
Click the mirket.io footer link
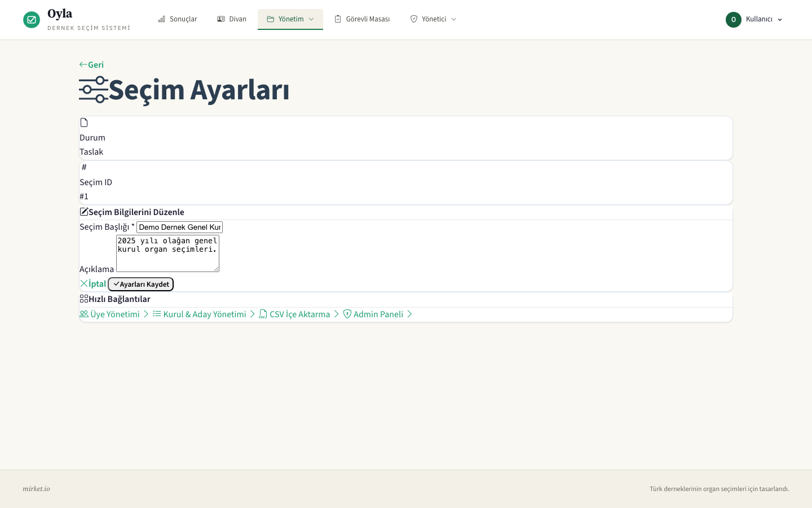click(x=36, y=489)
